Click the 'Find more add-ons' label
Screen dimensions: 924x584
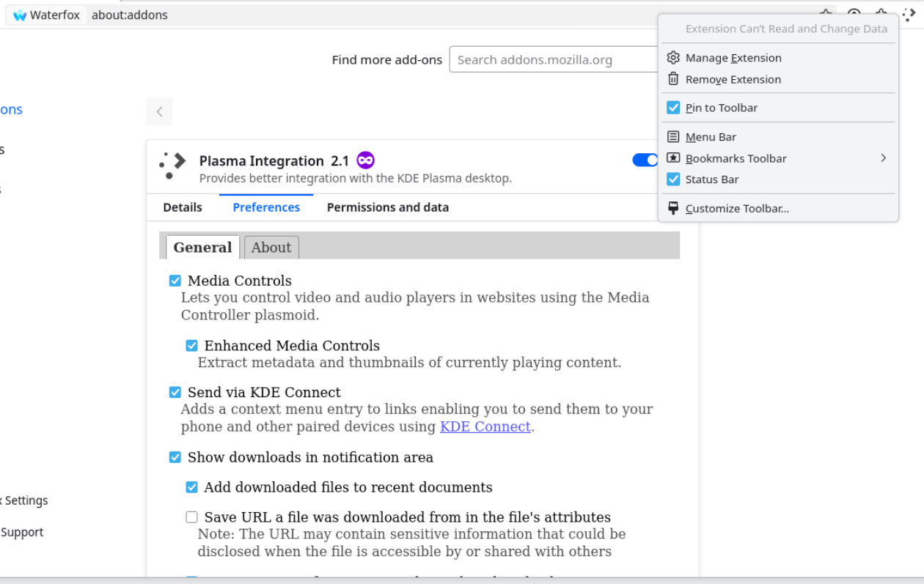(387, 60)
